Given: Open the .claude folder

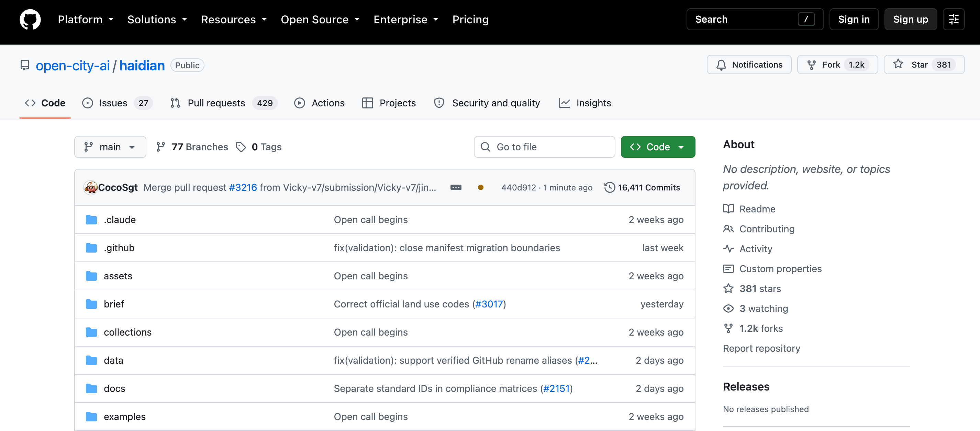Looking at the screenshot, I should pos(120,220).
